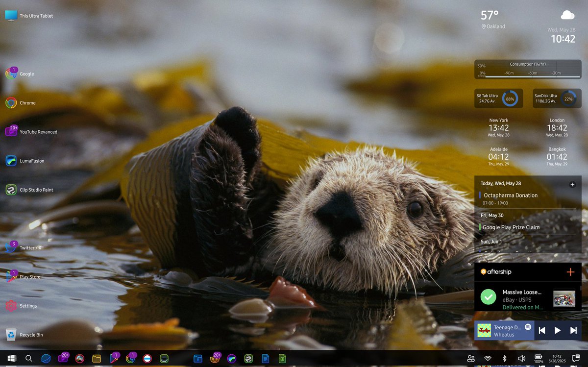Open the blue planet browser taskbar icon
The height and width of the screenshot is (367, 588).
pyautogui.click(x=46, y=359)
